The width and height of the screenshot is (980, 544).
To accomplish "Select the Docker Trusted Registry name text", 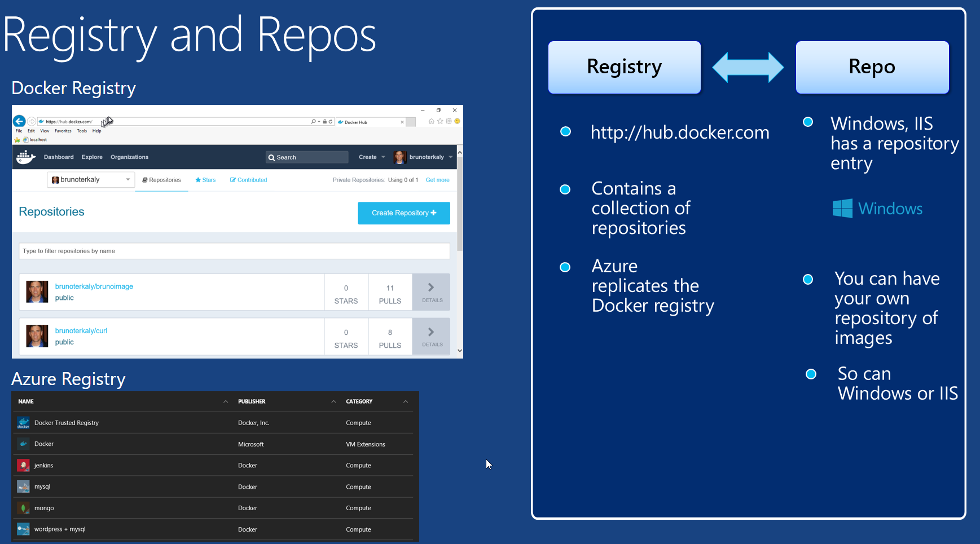I will [67, 423].
